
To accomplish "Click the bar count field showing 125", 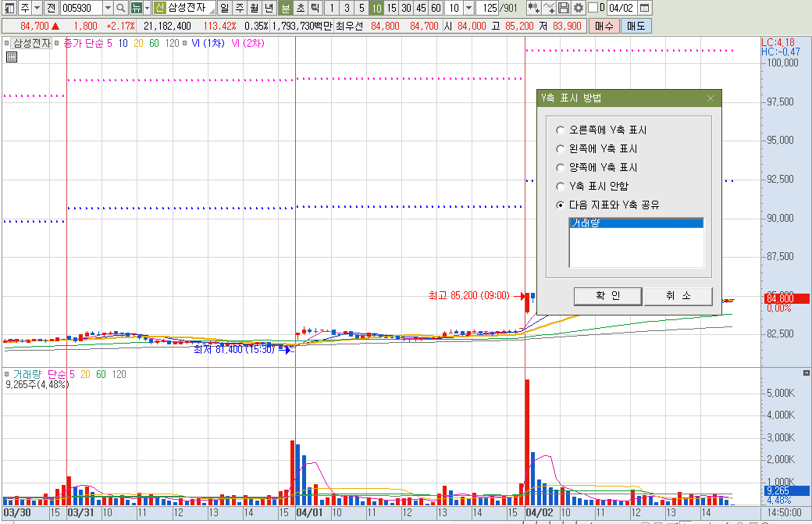I will (488, 8).
